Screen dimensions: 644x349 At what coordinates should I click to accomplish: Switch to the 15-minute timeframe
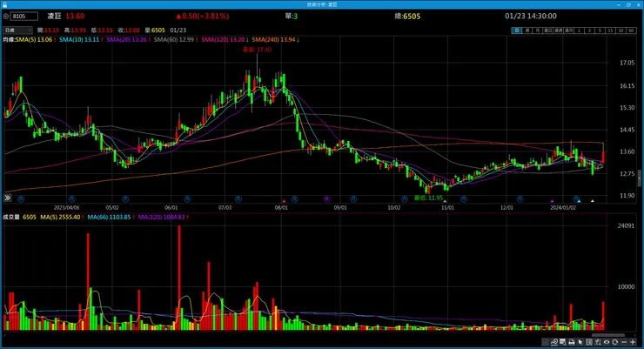coord(611,30)
